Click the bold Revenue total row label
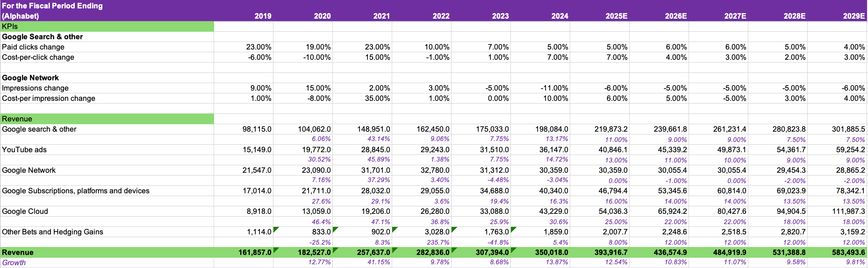This screenshot has width=868, height=268. coord(18,253)
